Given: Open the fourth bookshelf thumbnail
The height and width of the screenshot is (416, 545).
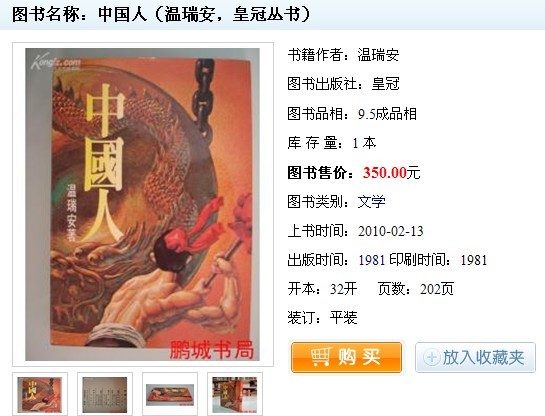Looking at the screenshot, I should (235, 394).
